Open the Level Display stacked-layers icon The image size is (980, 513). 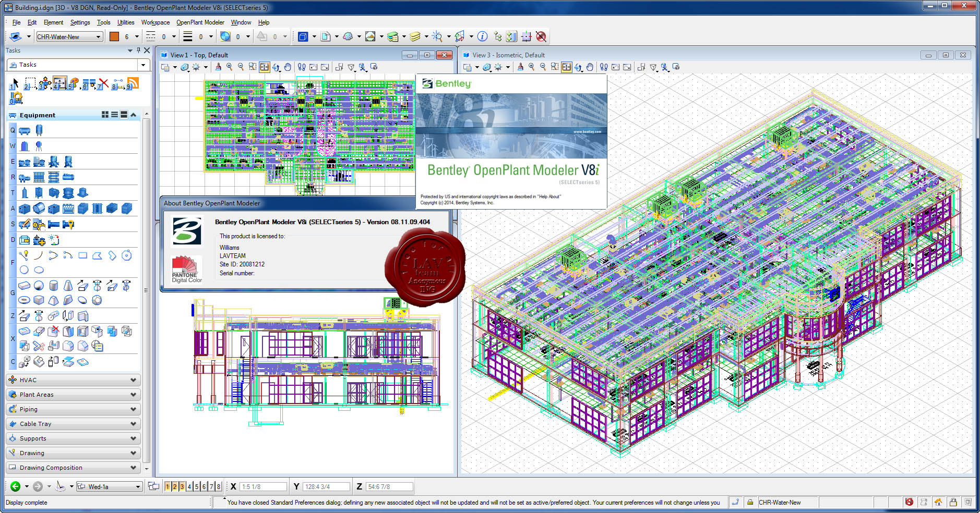pyautogui.click(x=415, y=36)
